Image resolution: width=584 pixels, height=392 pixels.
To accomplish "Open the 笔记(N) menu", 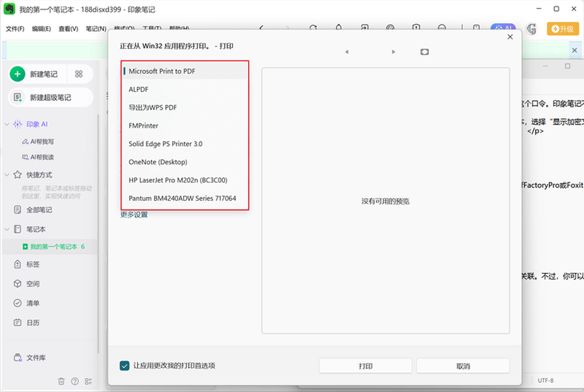I will tap(96, 29).
